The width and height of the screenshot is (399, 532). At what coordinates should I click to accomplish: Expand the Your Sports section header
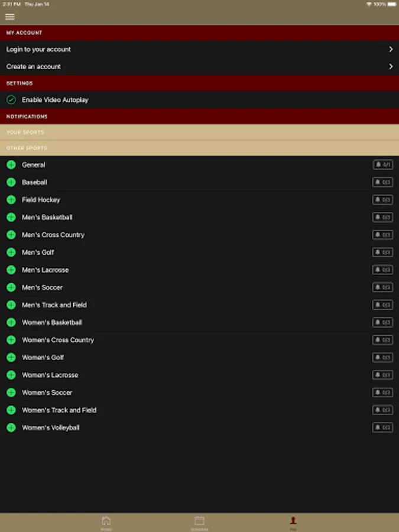point(200,132)
